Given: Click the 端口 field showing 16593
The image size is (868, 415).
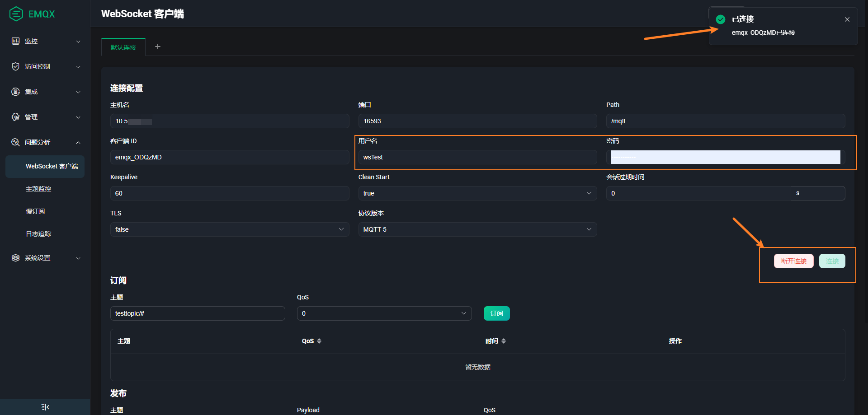Looking at the screenshot, I should click(477, 121).
